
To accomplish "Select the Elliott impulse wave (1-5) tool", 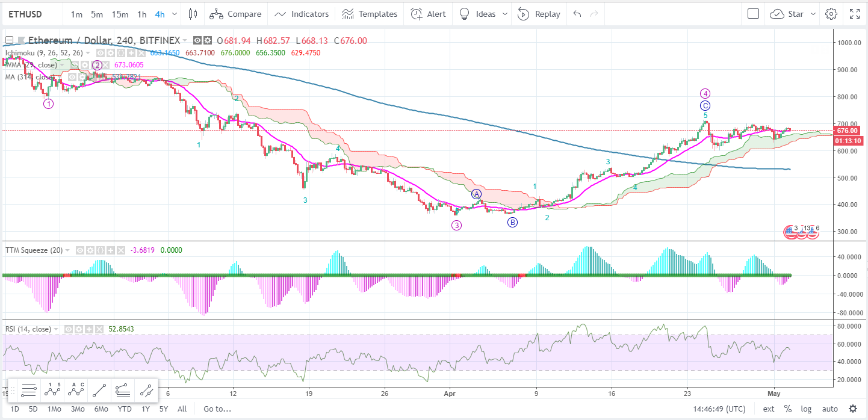I will tap(52, 391).
